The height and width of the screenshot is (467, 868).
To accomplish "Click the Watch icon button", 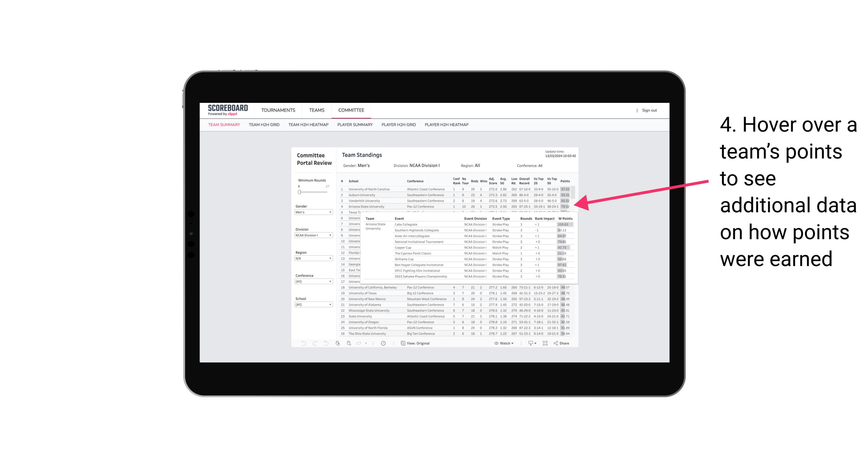I will point(495,343).
